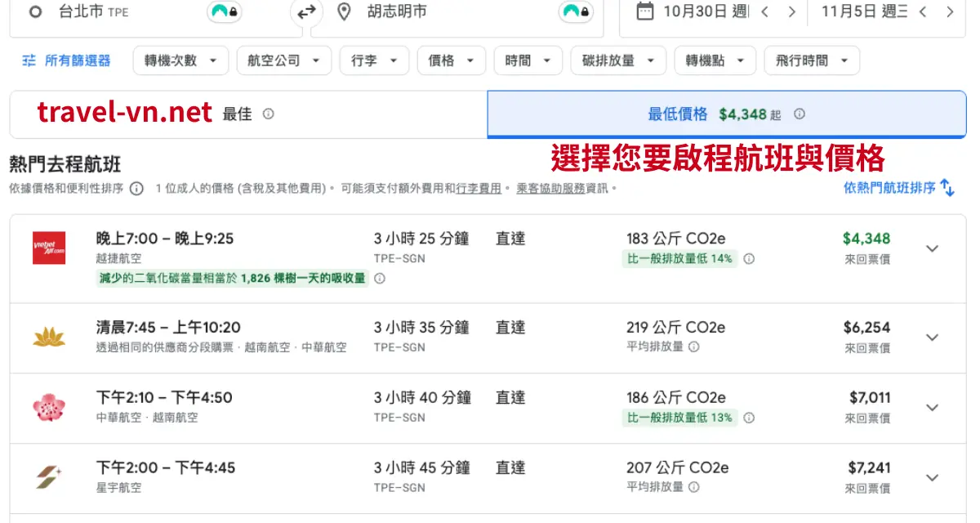Image resolution: width=980 pixels, height=523 pixels.
Task: Click the return date 11月5日 field
Action: click(865, 11)
